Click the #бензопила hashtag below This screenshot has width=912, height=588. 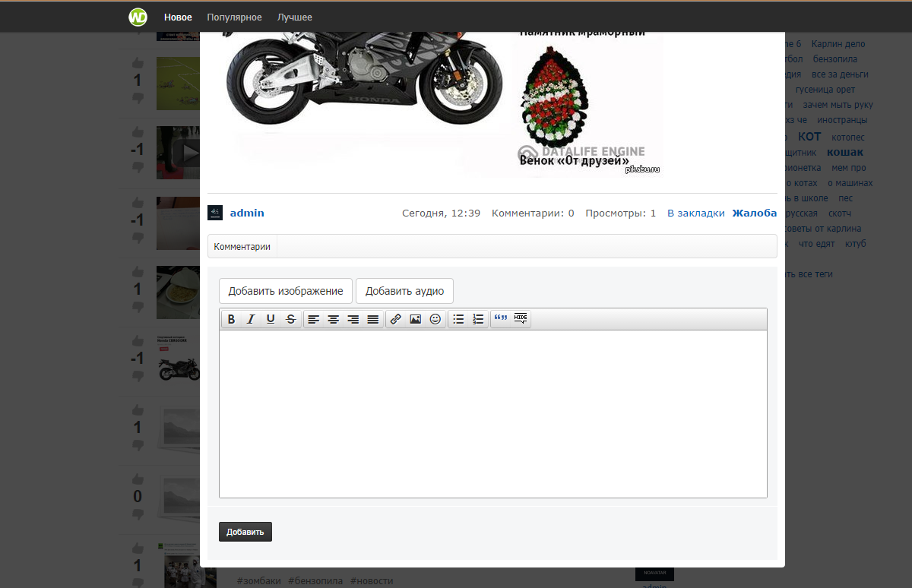[x=315, y=581]
